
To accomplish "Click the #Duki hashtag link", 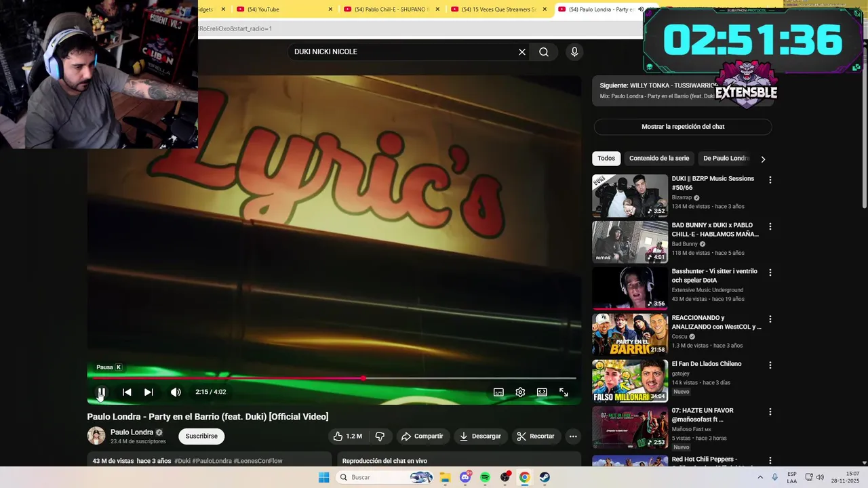I will 182,461.
